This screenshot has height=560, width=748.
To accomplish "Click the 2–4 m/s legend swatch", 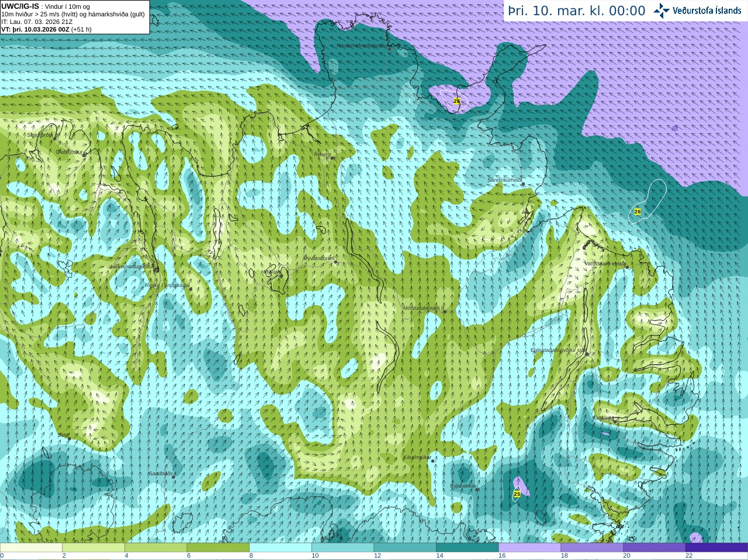I will (93, 548).
